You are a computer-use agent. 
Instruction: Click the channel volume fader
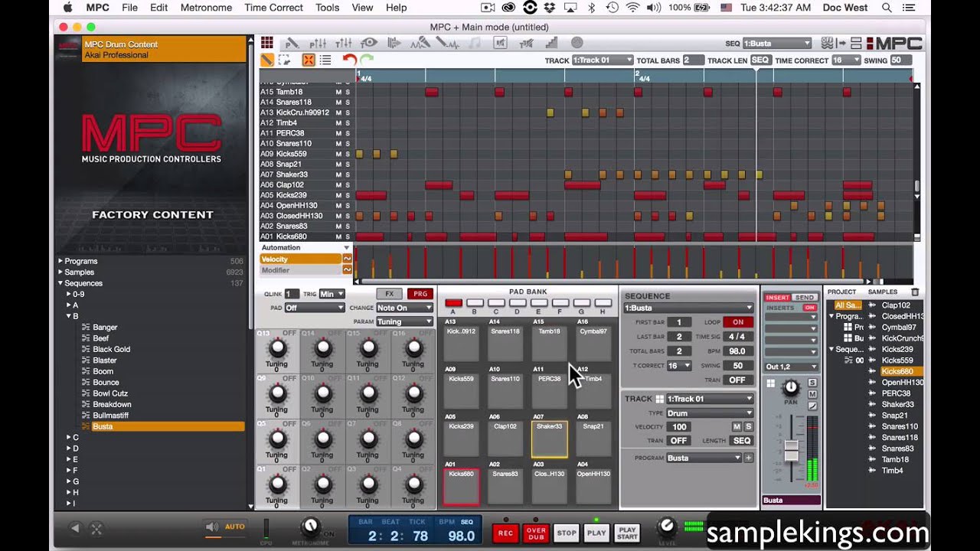pos(792,450)
